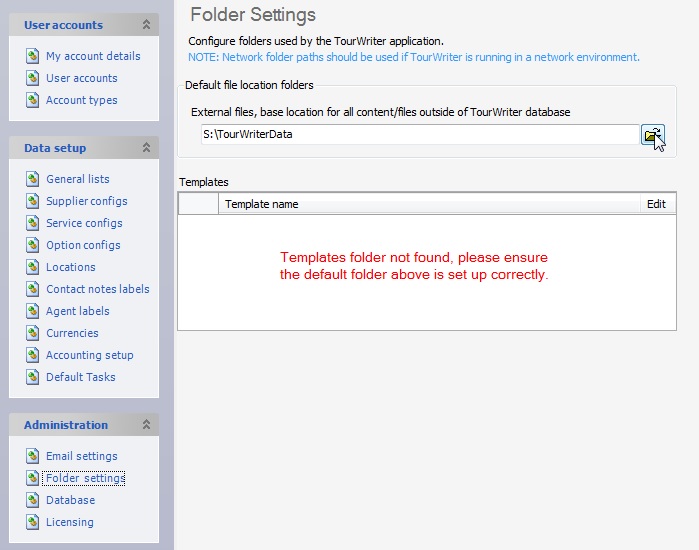This screenshot has height=550, width=699.
Task: Click the external files path field
Action: (x=417, y=134)
